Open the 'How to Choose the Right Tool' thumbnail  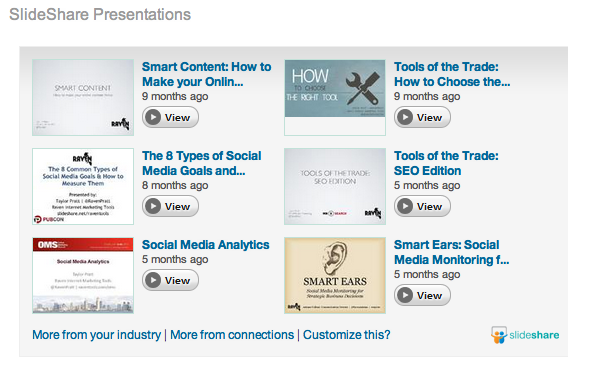[335, 97]
